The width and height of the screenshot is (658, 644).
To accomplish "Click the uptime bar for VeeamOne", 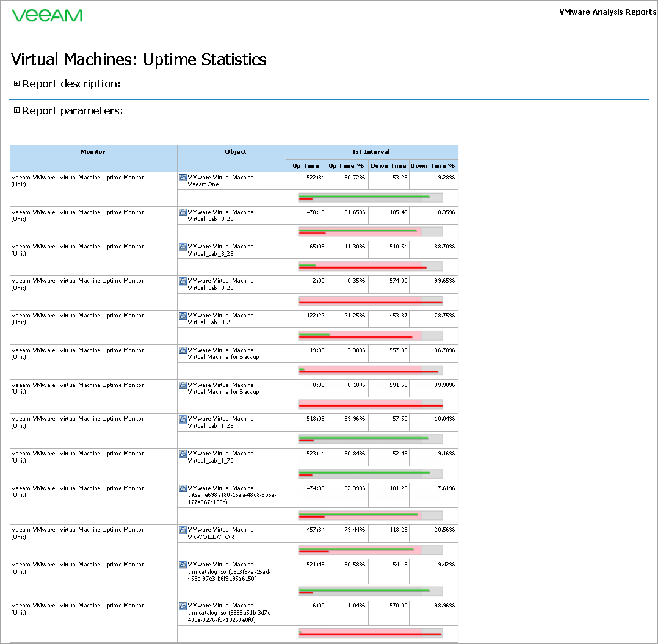I will [371, 198].
